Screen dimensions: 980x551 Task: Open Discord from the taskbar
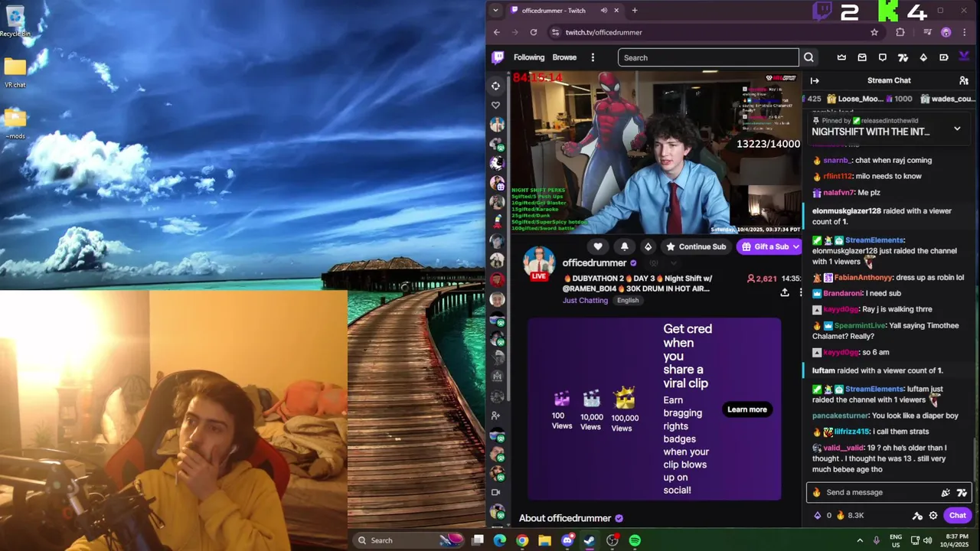click(567, 540)
